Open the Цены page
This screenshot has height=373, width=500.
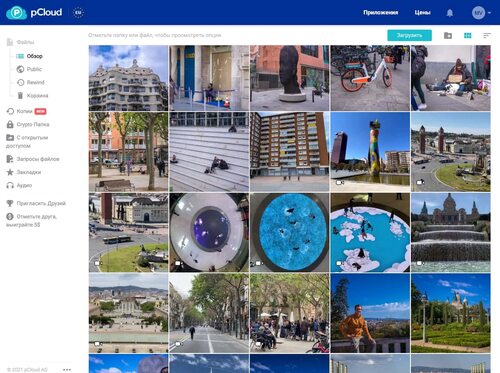click(422, 13)
